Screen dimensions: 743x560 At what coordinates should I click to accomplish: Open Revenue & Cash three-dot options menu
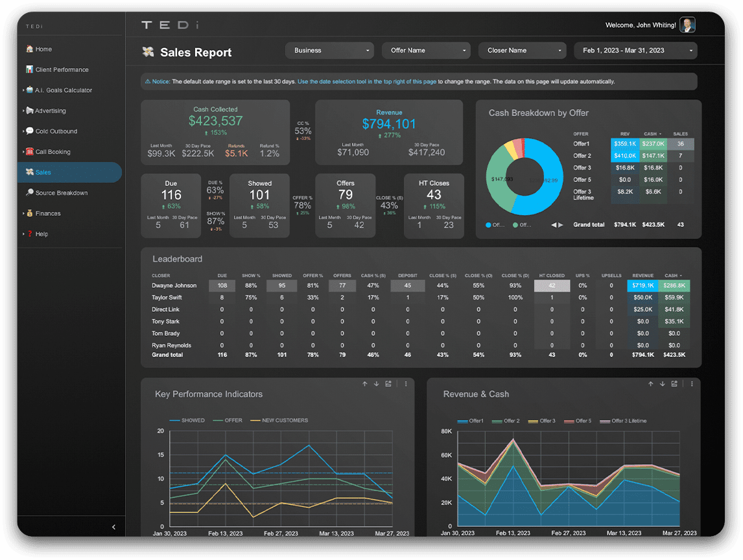coord(692,384)
